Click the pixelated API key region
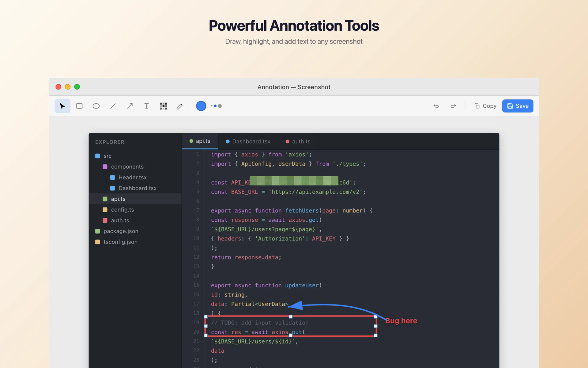This screenshot has width=588, height=368. coord(294,181)
